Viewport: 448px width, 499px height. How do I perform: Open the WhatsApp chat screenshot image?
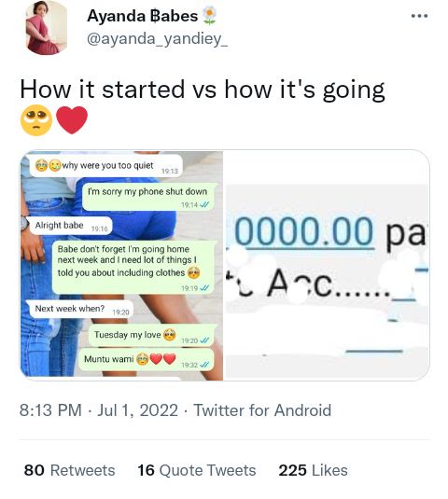(122, 265)
